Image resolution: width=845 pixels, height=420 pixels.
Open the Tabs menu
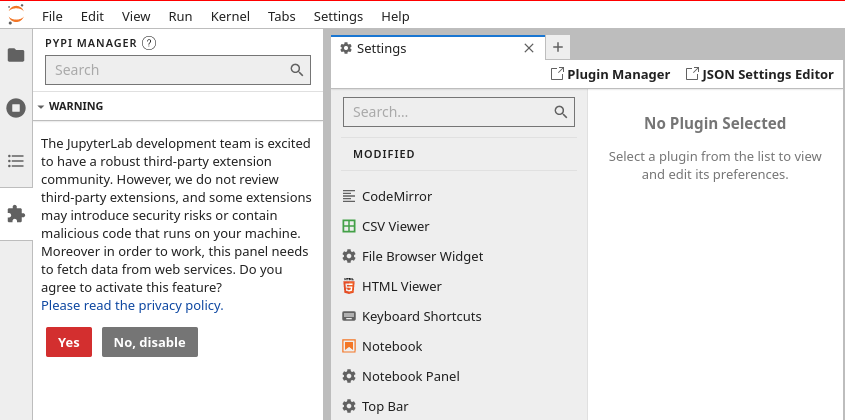point(281,16)
